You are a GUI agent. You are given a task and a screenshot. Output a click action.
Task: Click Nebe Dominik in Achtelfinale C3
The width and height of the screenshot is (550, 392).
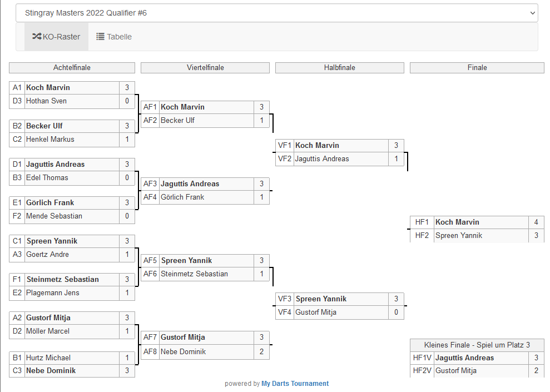(x=51, y=371)
